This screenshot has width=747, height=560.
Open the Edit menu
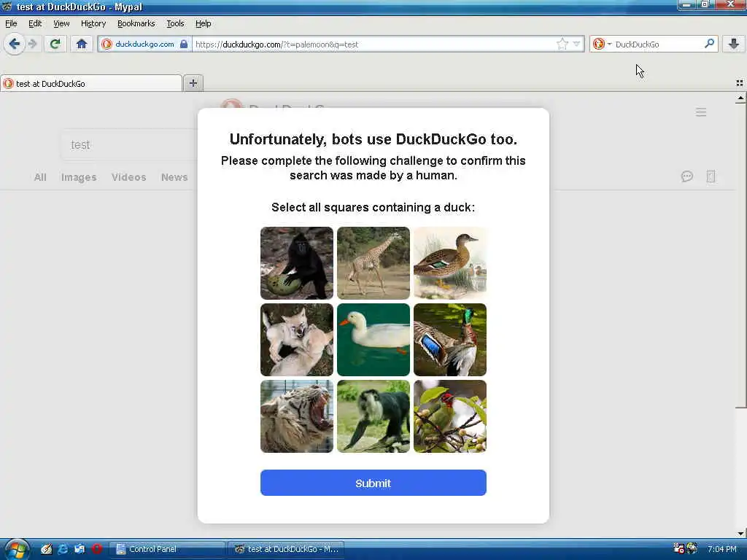pos(35,23)
